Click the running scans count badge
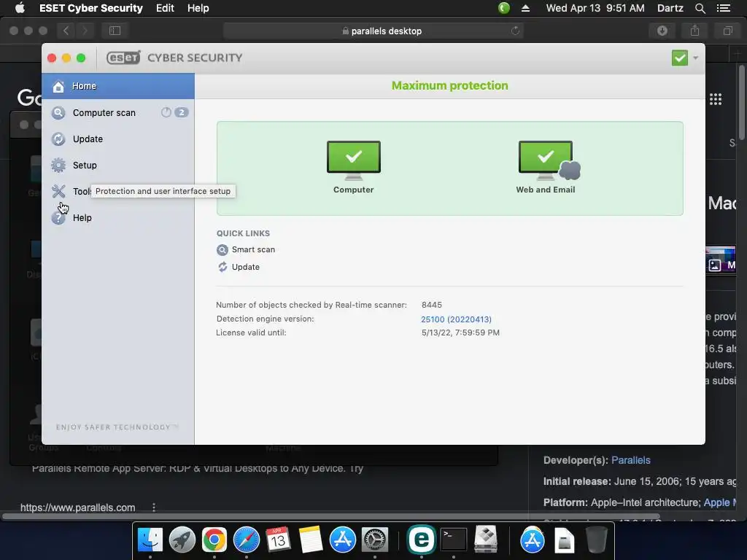The image size is (747, 560). [x=181, y=112]
